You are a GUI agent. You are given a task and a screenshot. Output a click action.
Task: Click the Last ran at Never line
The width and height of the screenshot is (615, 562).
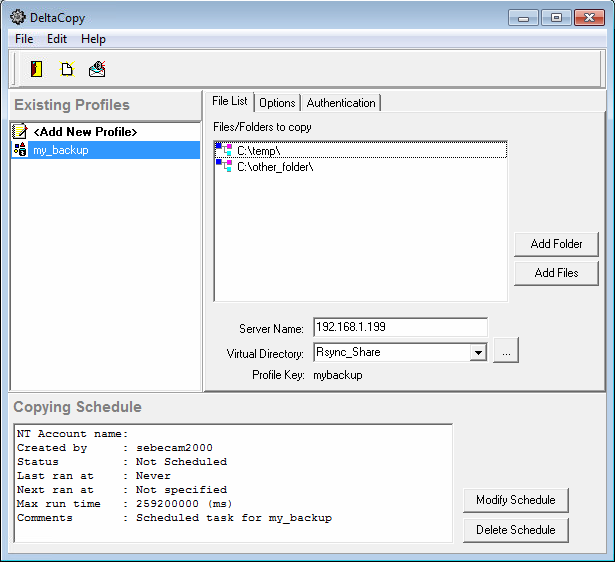click(94, 476)
